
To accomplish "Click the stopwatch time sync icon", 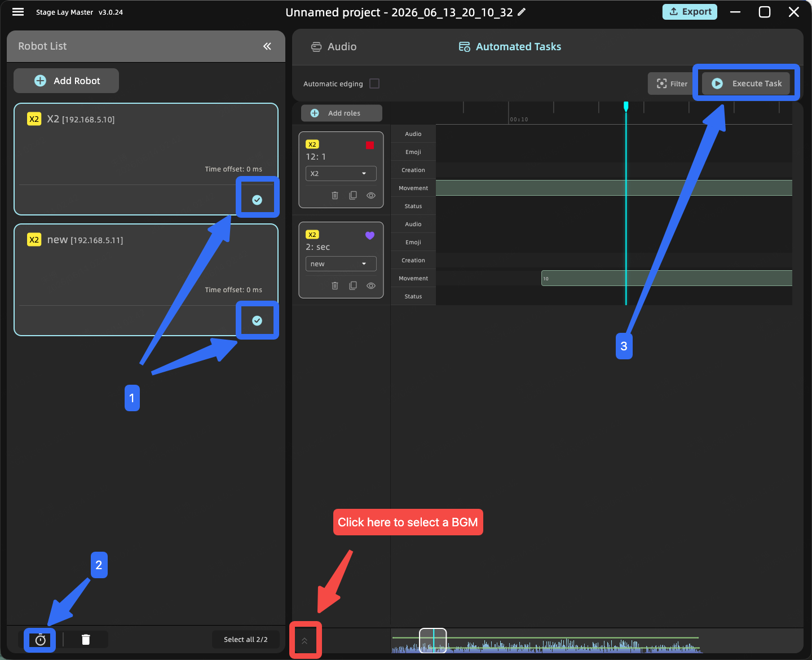I will (40, 640).
